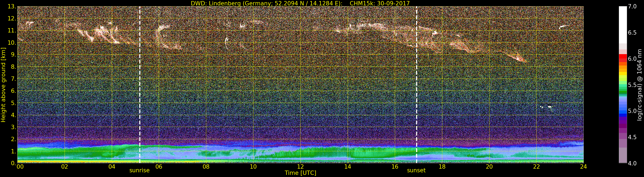Click the 'log(rc-signal) @ 1064 nm' colorbar label
Screen dimensions: 644x177
click(640, 85)
